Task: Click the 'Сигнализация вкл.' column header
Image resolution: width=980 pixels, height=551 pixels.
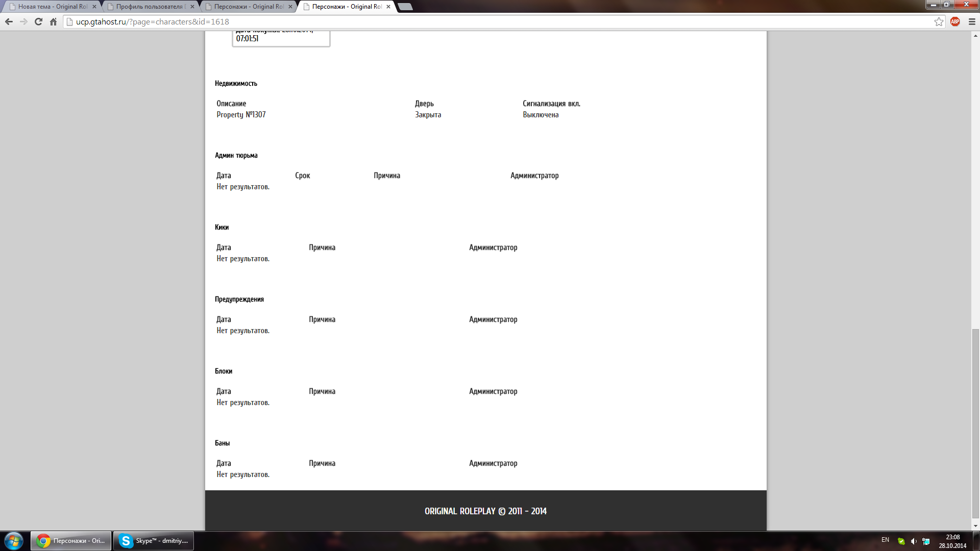Action: click(x=551, y=104)
